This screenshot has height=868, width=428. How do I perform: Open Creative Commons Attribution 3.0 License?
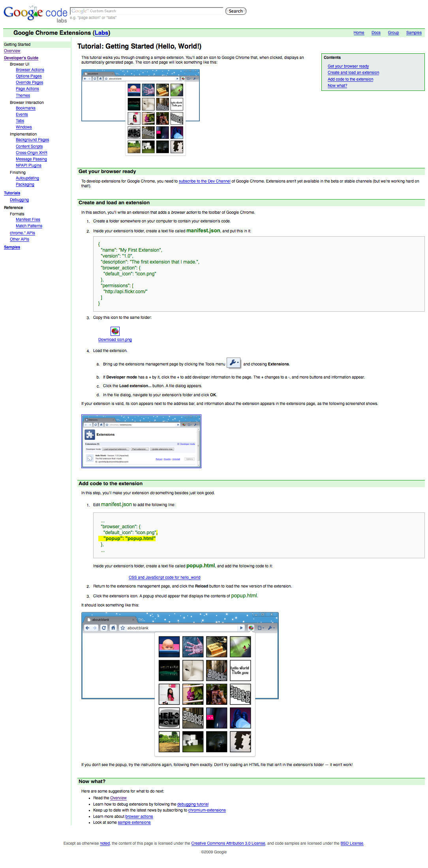(228, 844)
